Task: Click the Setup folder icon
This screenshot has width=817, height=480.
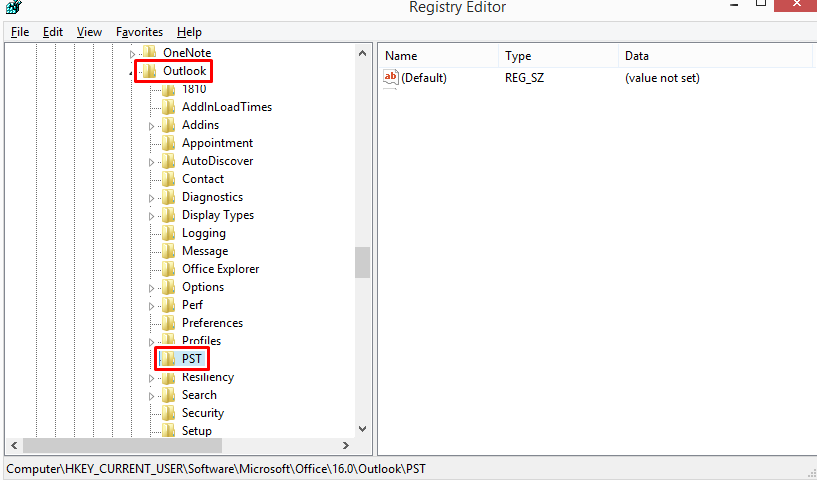Action: 169,430
